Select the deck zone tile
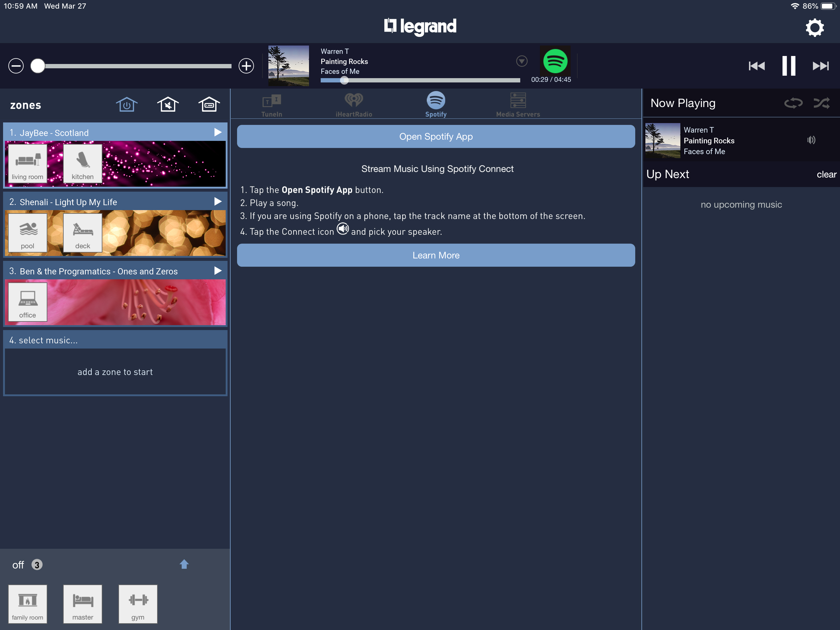This screenshot has width=840, height=630. [82, 233]
